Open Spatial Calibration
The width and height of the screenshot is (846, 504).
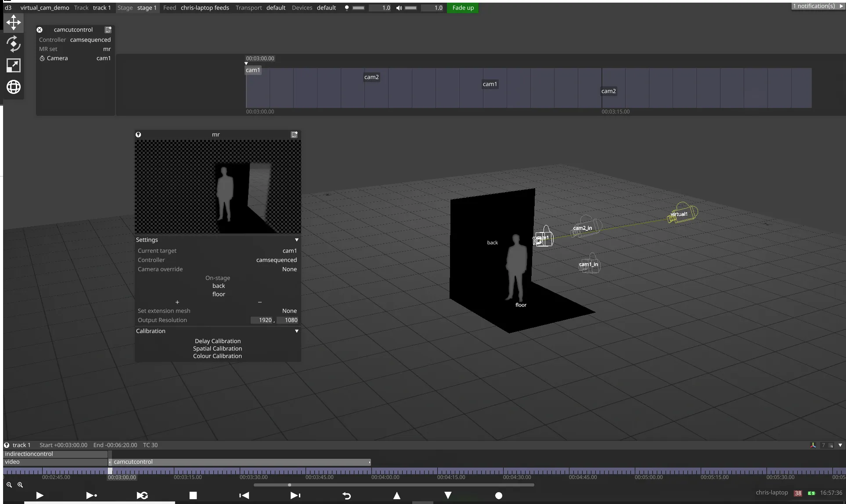pos(217,349)
